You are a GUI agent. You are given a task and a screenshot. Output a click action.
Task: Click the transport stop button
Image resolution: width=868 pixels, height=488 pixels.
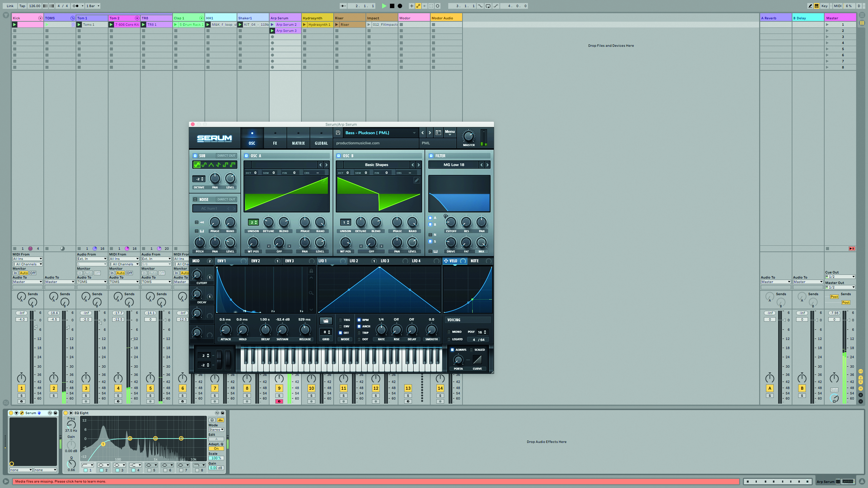(x=392, y=6)
